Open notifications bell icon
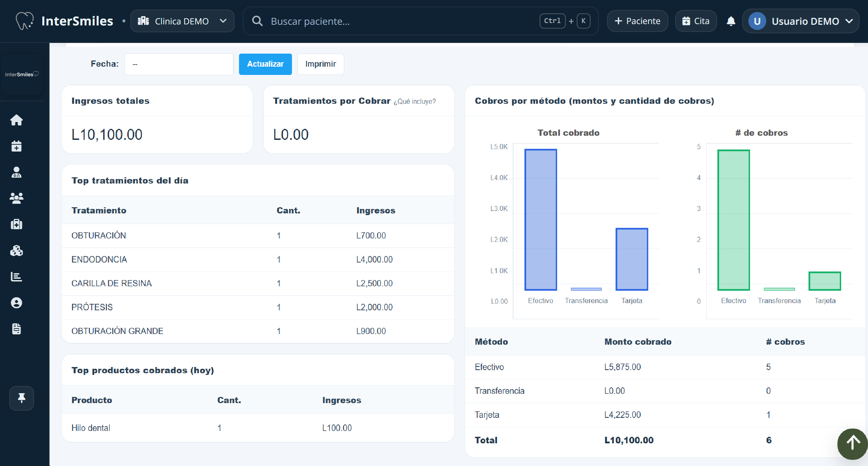This screenshot has height=466, width=868. pyautogui.click(x=731, y=21)
